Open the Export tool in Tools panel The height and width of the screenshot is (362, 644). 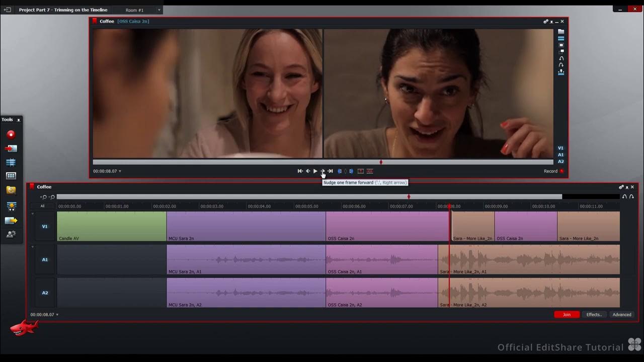(x=11, y=220)
